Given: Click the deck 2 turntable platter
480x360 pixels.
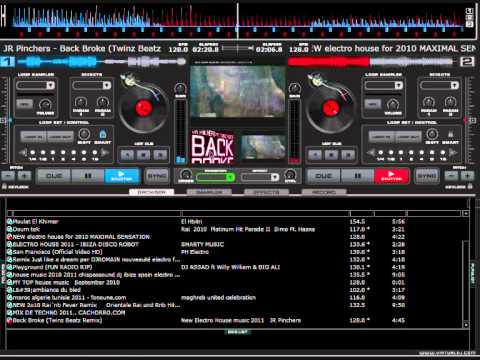Looking at the screenshot, I should point(330,109).
